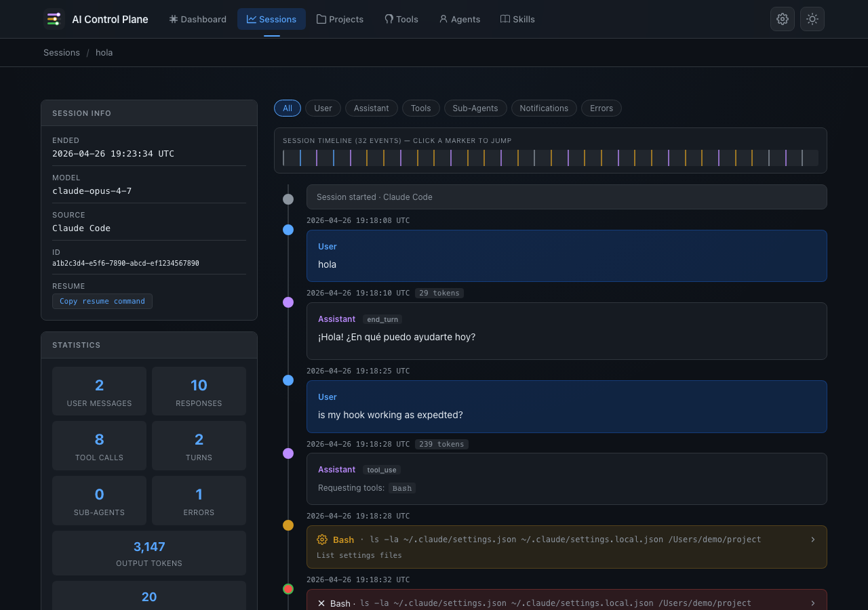868x610 pixels.
Task: Click the 29 tokens badge
Action: tap(439, 293)
